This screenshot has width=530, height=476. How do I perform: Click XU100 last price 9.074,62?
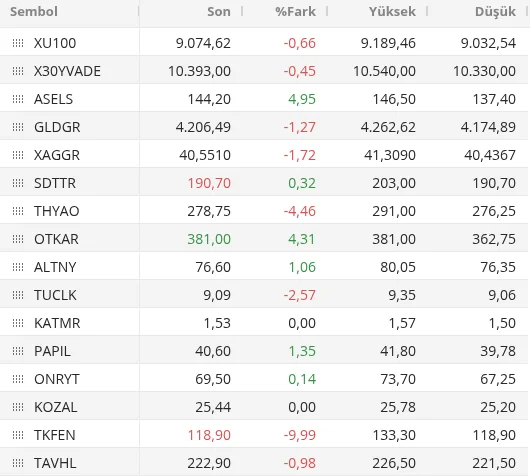coord(203,43)
